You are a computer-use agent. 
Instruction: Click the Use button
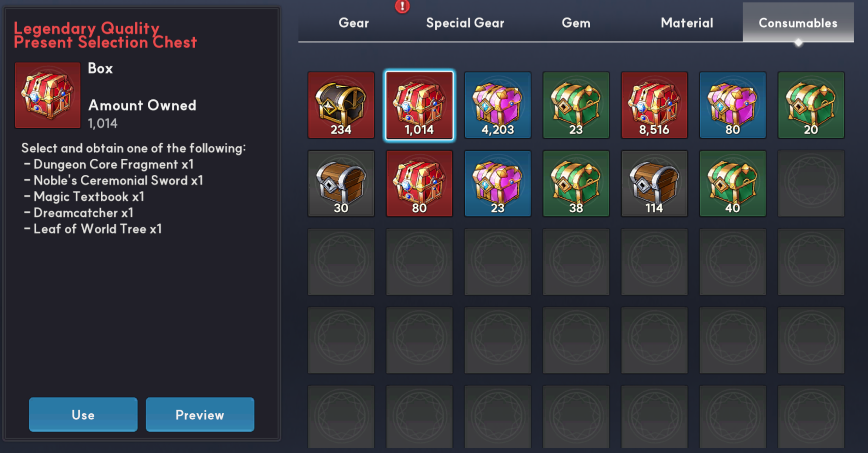83,414
